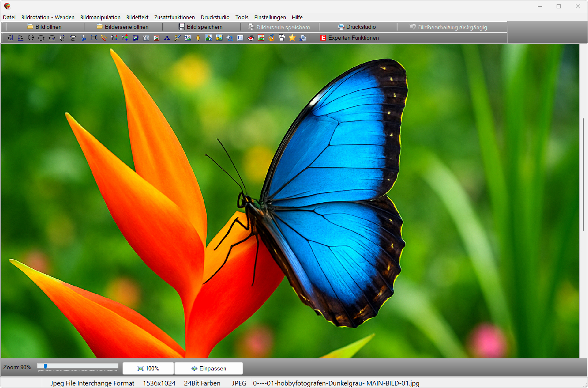
Task: Click the scissors cut icon
Action: [83, 38]
